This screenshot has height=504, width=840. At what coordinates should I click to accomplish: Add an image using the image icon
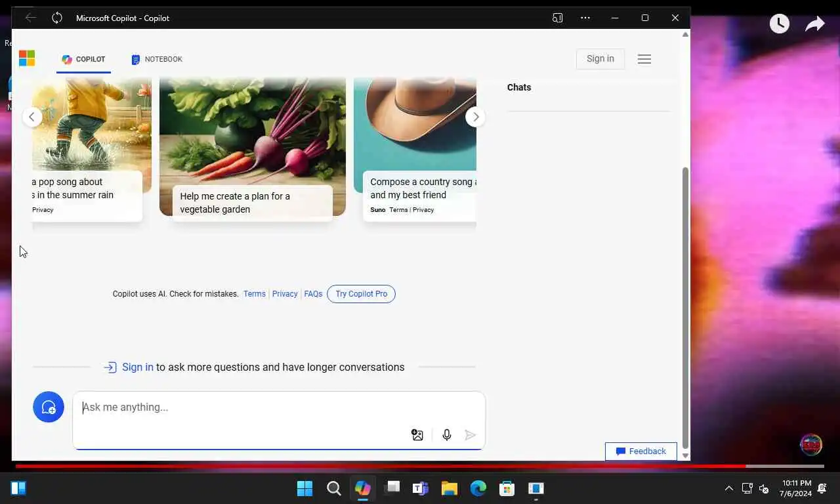(x=417, y=435)
